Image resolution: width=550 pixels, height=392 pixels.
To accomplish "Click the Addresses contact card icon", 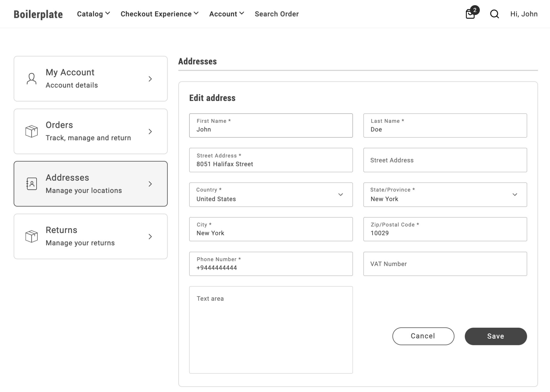I will coord(31,184).
